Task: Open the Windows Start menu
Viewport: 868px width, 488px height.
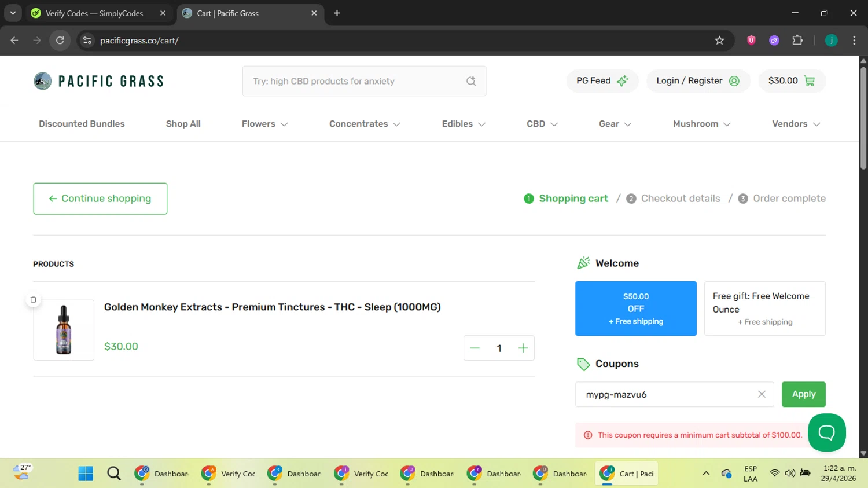Action: [86, 474]
